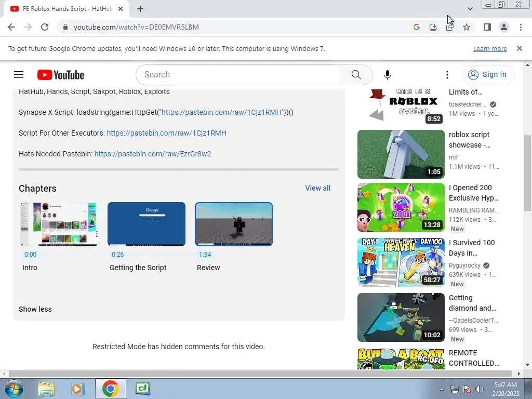Reload the YouTube page

45,27
